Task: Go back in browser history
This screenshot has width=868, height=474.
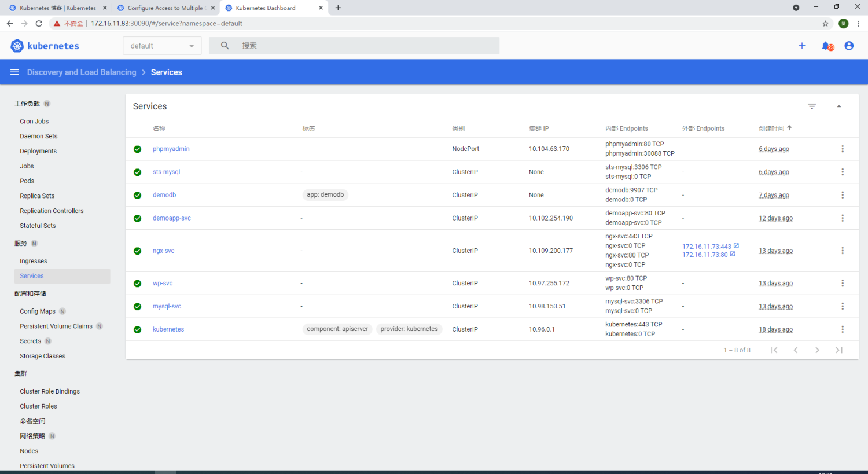Action: pos(10,24)
